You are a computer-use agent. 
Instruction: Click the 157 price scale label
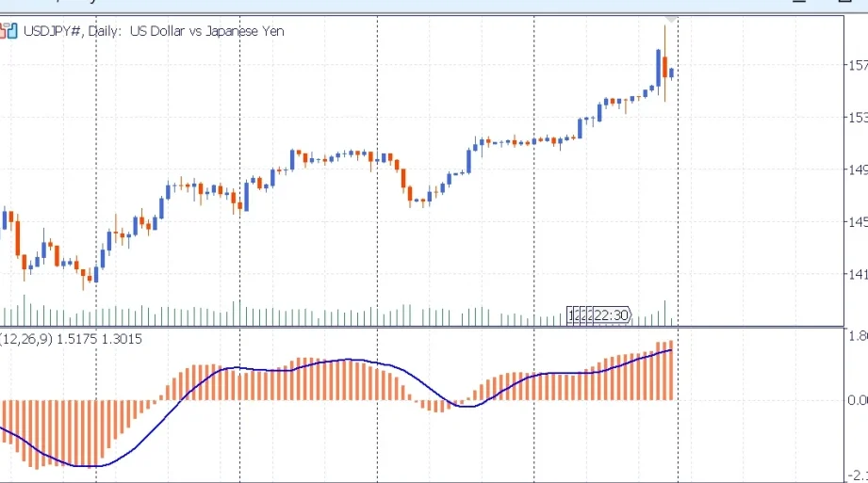click(x=856, y=66)
